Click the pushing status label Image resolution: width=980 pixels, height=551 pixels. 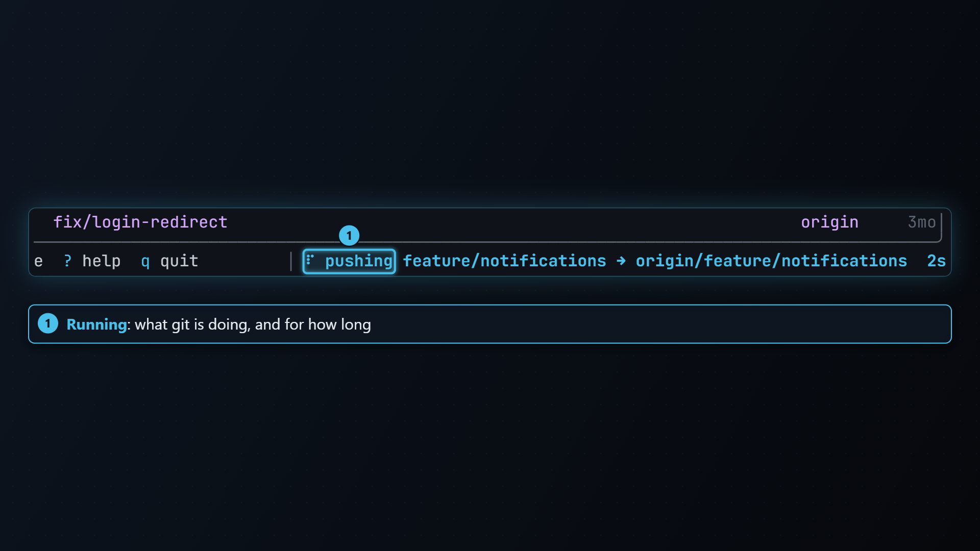click(x=359, y=261)
